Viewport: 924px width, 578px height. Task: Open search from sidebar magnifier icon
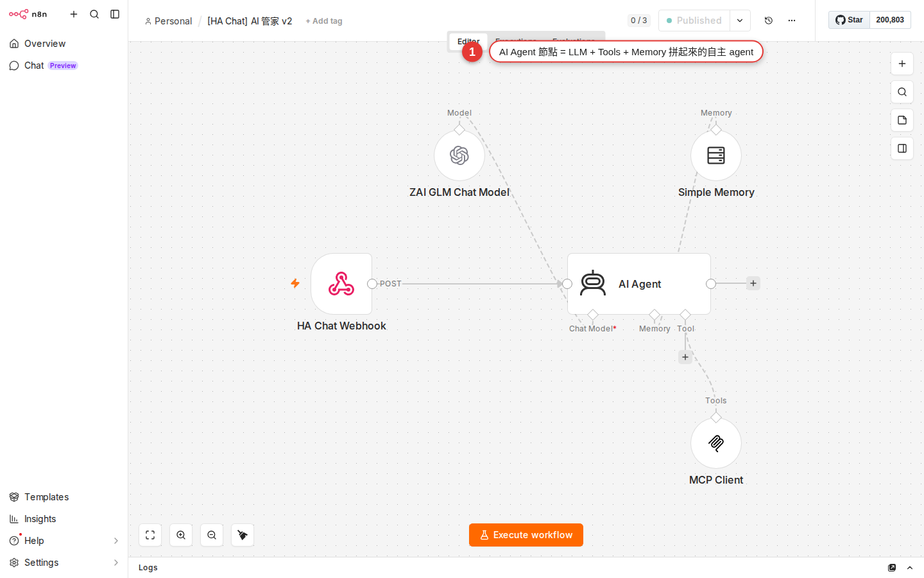pos(94,14)
